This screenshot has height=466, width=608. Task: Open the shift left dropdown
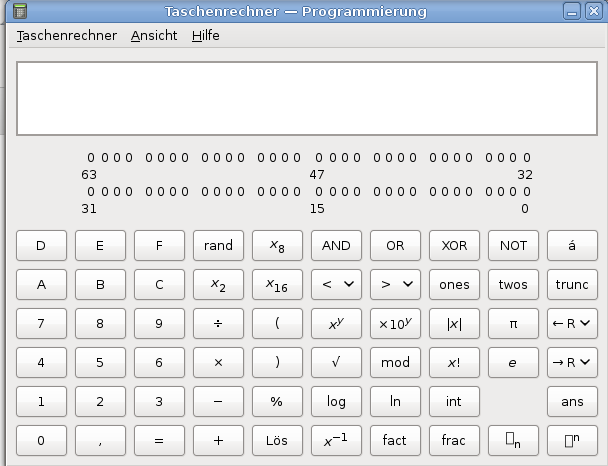(x=336, y=285)
